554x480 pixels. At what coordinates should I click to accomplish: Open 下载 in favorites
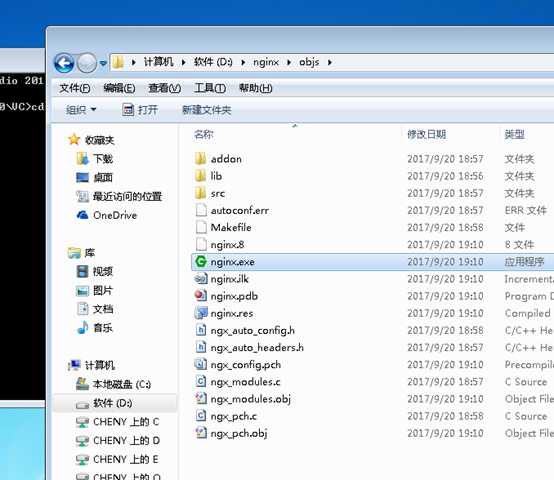pos(95,159)
